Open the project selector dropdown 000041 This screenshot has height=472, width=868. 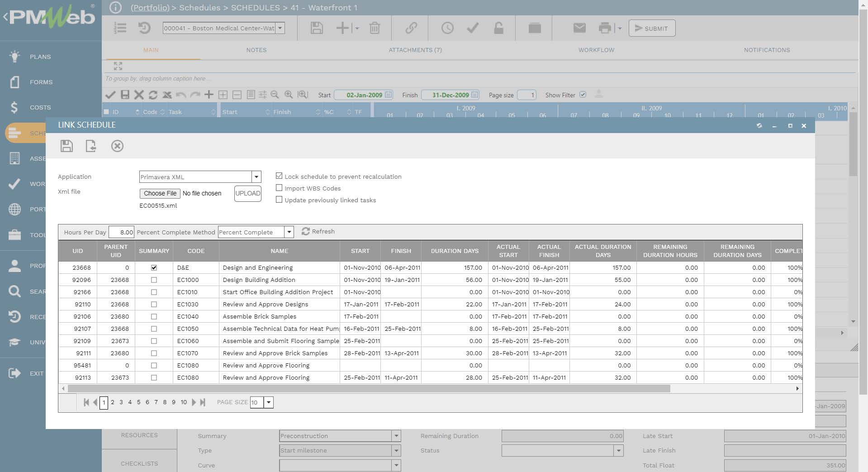(280, 28)
